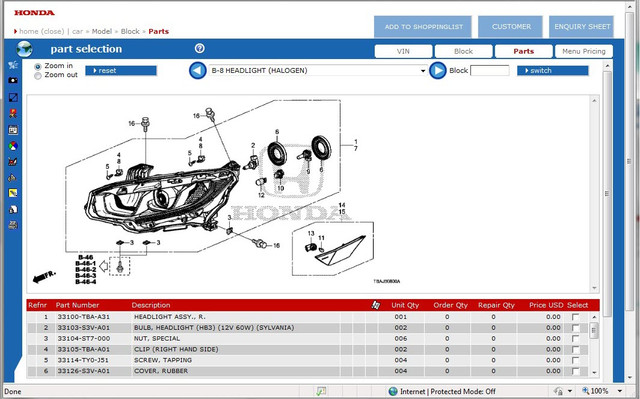Click the reset button
640x399 pixels.
[121, 71]
